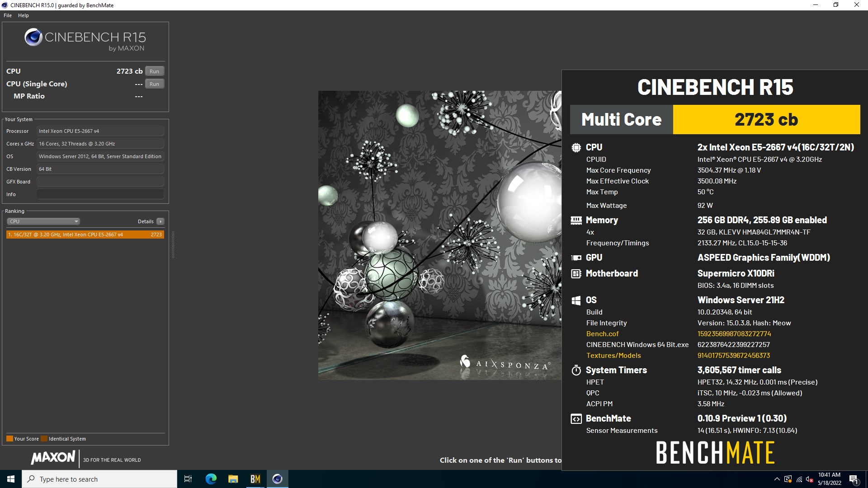Viewport: 868px width, 488px height.
Task: Run the CPU (Single Core) benchmark
Action: 155,84
